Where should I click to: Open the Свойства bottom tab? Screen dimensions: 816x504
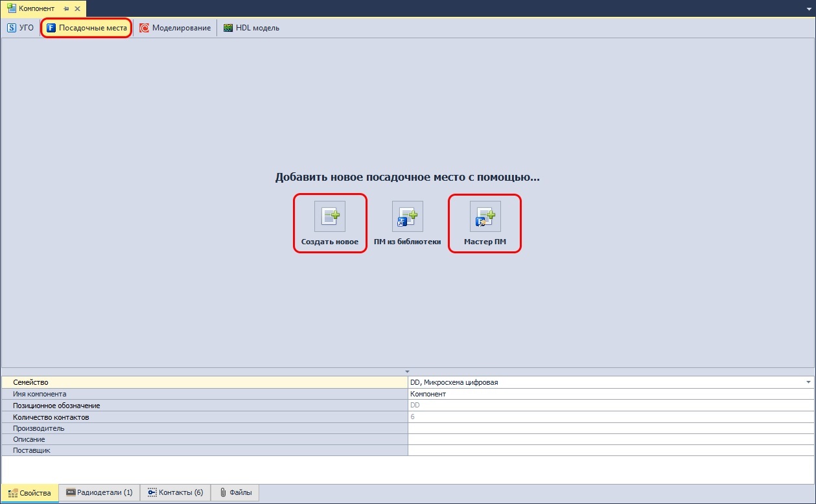point(30,493)
